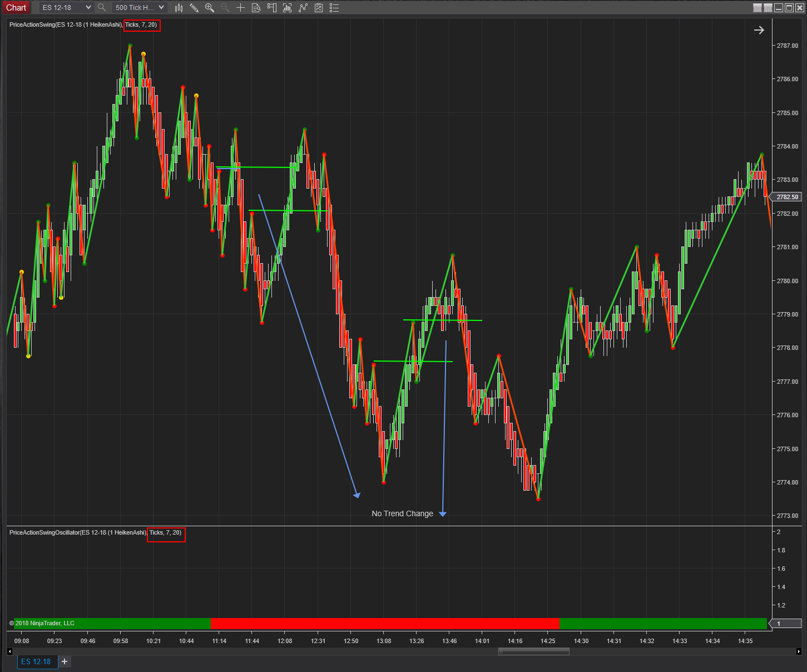Open the Strategies icon
The height and width of the screenshot is (672, 807).
pos(303,8)
